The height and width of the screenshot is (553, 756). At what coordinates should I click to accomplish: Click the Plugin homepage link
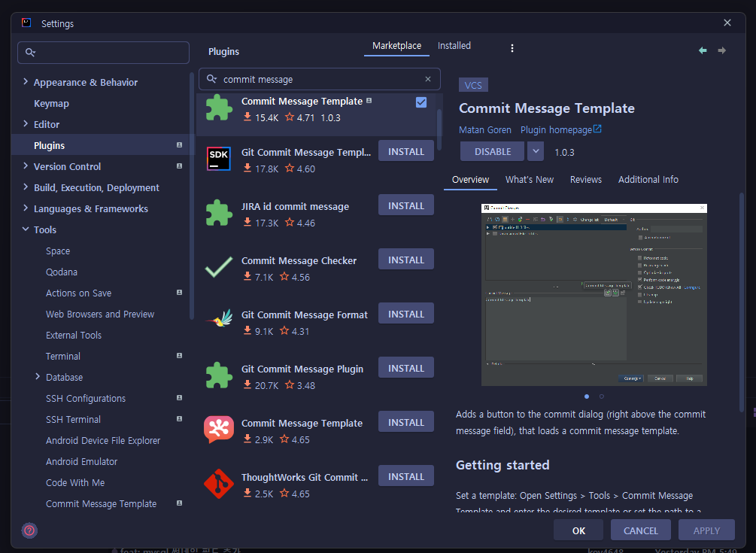pos(555,129)
